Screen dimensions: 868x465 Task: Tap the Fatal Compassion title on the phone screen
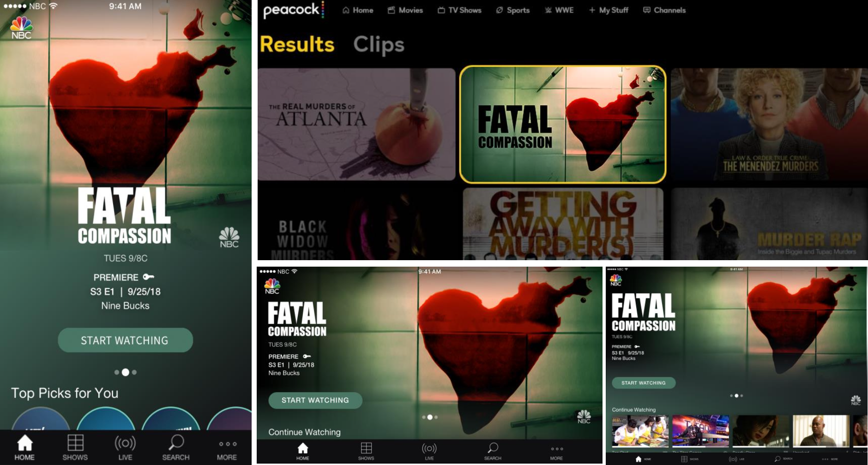[125, 215]
